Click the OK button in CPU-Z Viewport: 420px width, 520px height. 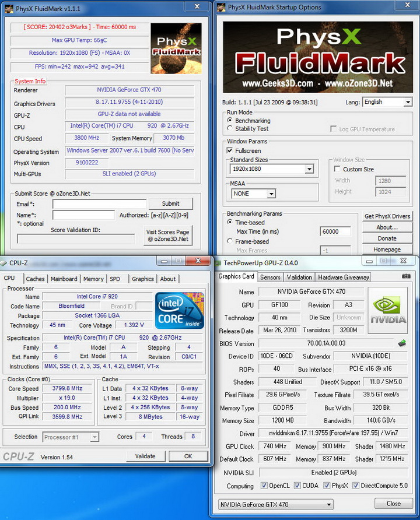click(188, 456)
